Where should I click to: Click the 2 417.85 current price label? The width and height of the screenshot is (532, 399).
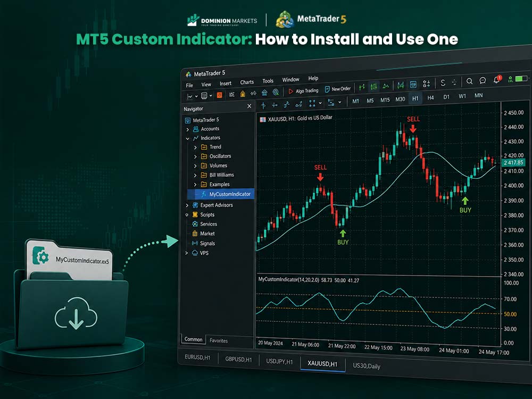click(x=514, y=162)
